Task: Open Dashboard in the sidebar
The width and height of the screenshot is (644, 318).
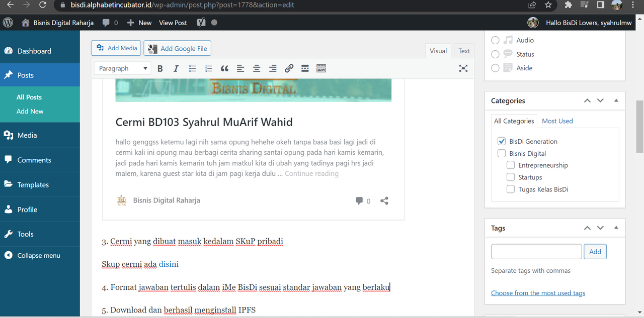Action: coord(40,51)
